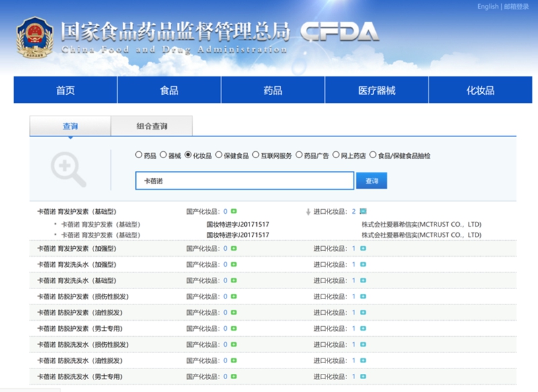Open 药品 in the blue navigation bar
This screenshot has height=392, width=538.
point(273,90)
